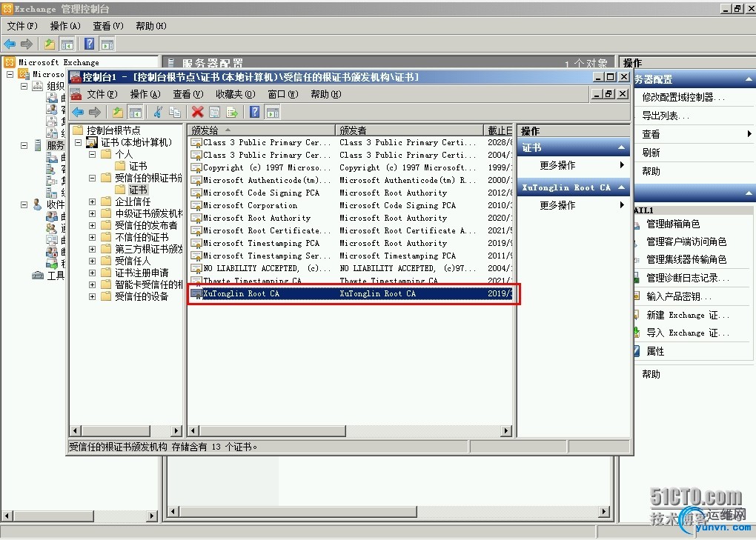Open 操作(A) menu in Exchange console
The height and width of the screenshot is (540, 756).
pos(65,26)
